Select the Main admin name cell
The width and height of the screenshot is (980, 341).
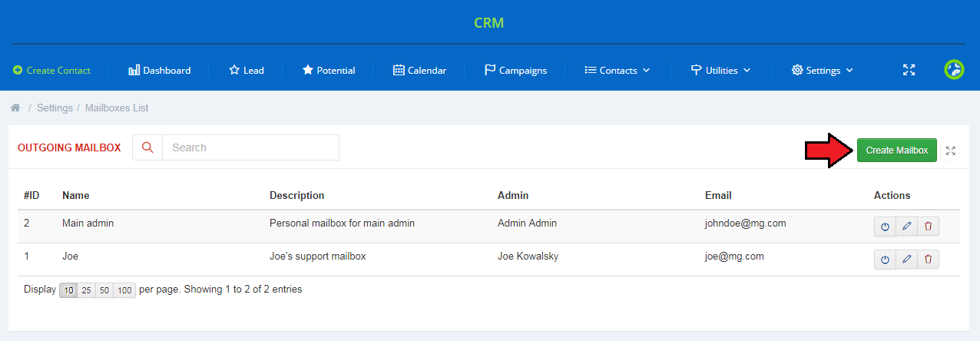(x=88, y=223)
